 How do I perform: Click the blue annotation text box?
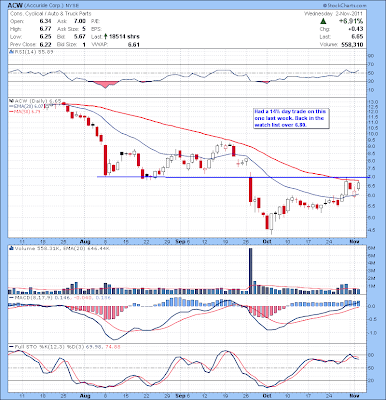tap(291, 118)
